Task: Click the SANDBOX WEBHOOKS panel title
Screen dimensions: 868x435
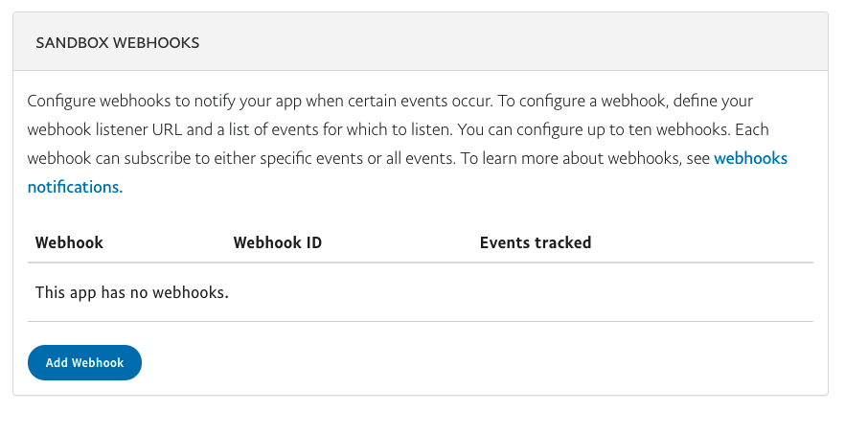Action: pyautogui.click(x=117, y=42)
